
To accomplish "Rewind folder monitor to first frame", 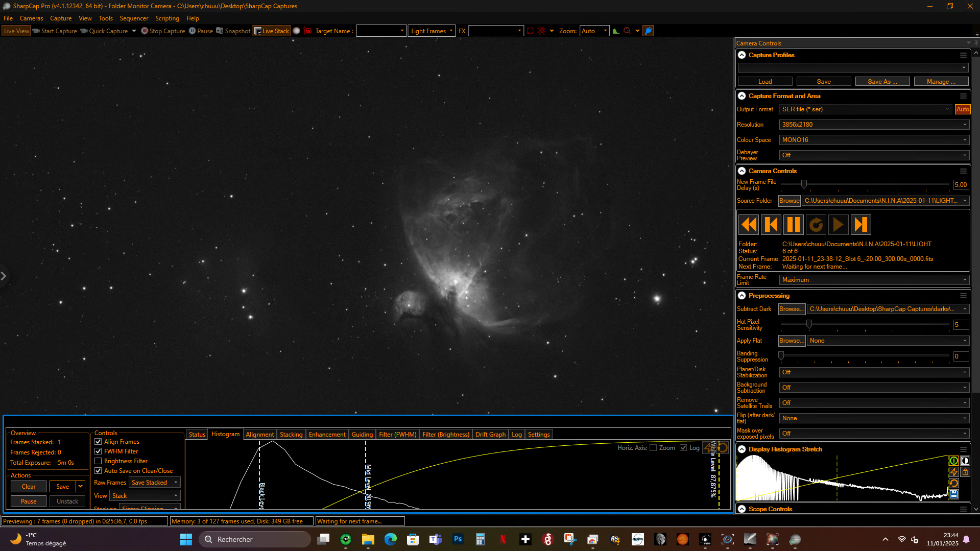I will coord(749,225).
